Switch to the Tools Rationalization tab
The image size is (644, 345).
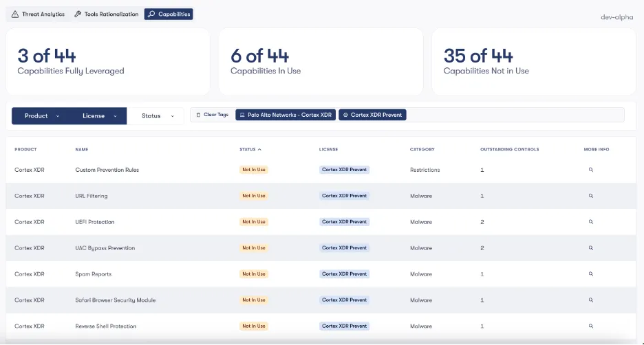point(107,14)
